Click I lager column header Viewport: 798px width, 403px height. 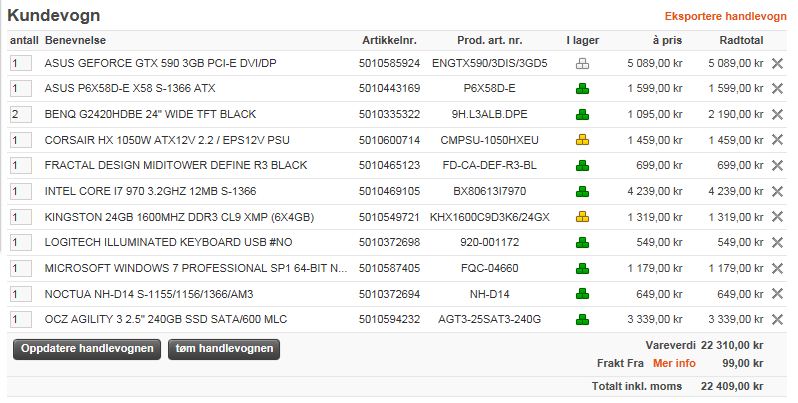583,40
